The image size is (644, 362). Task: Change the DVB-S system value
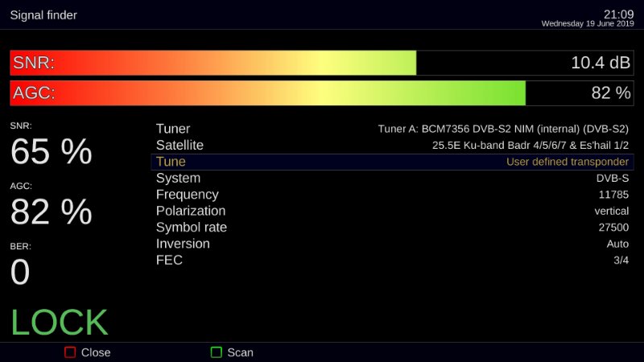613,178
